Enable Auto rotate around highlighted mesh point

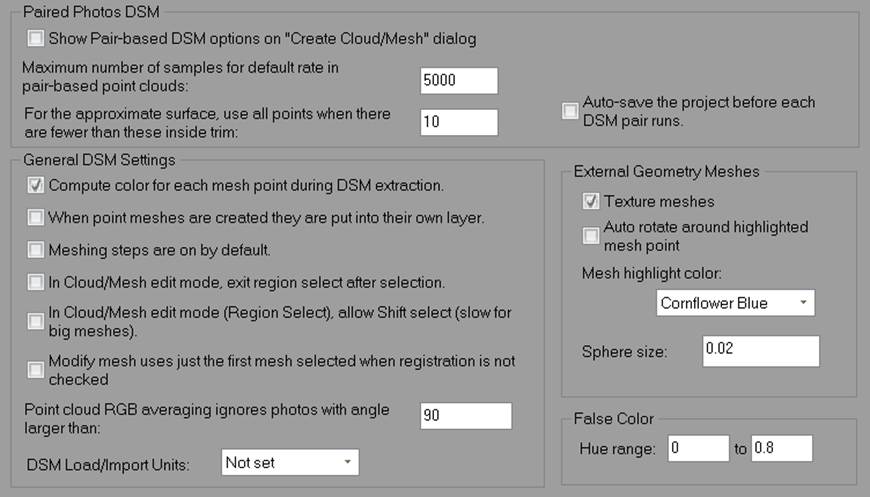tap(591, 235)
